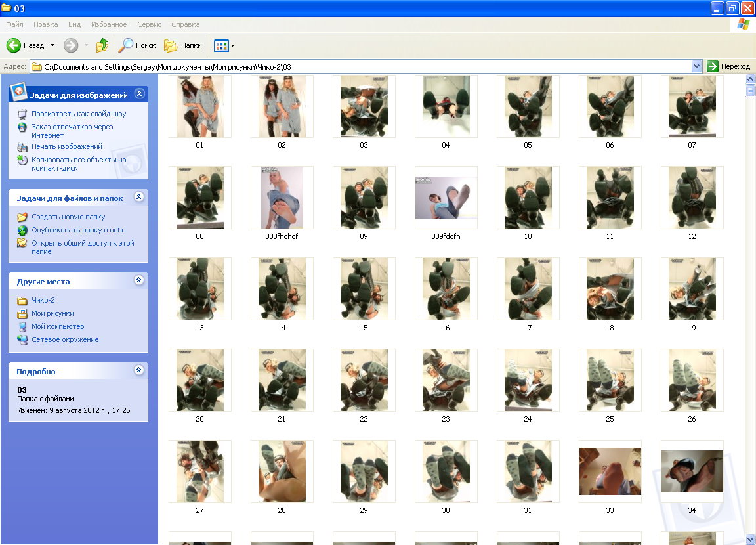Click the pictures icon beside Мои рисунки

[x=22, y=313]
